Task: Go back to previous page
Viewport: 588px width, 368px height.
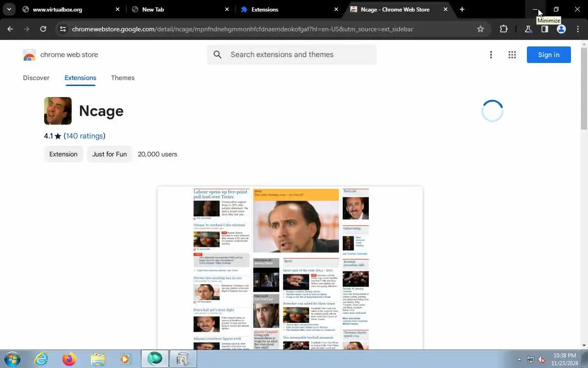Action: pos(10,29)
